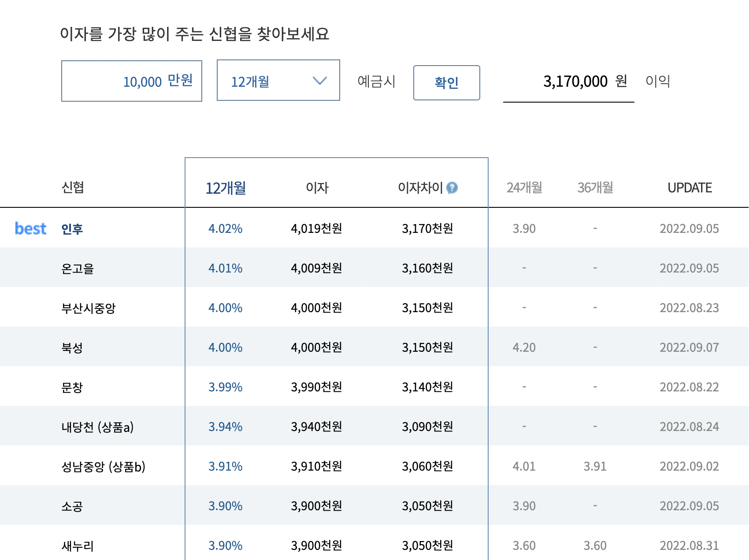Click the 2022.08.22 update date
This screenshot has height=560, width=749.
tap(690, 387)
